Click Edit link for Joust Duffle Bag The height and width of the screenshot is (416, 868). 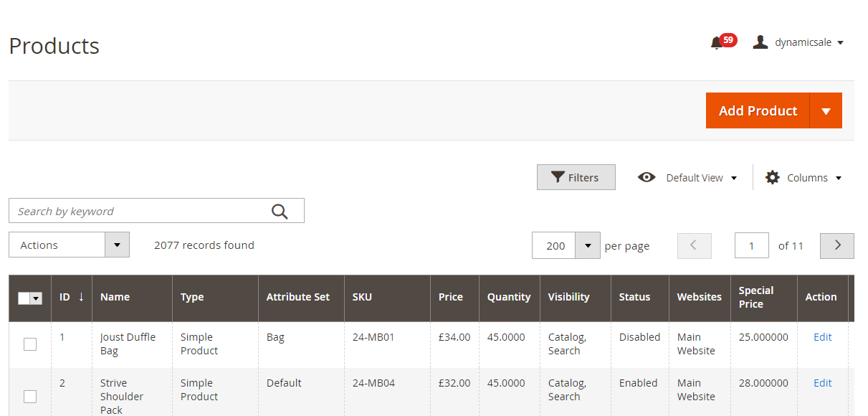pos(822,337)
